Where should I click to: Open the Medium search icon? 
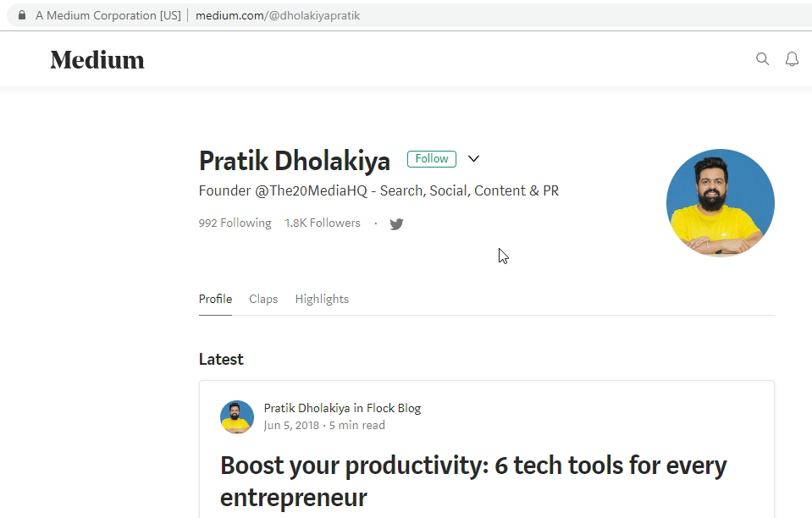762,59
